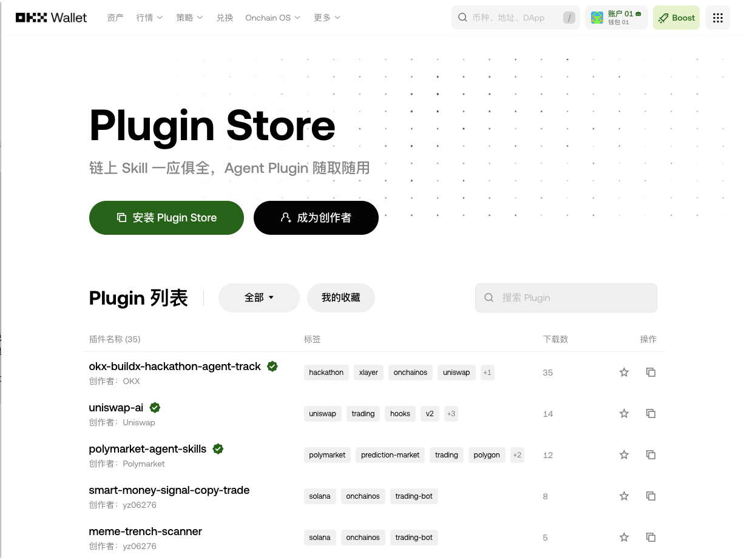The width and height of the screenshot is (744, 560).
Task: Click the copy icon for okx-buildx-hackathon-agent-track
Action: [x=651, y=372]
